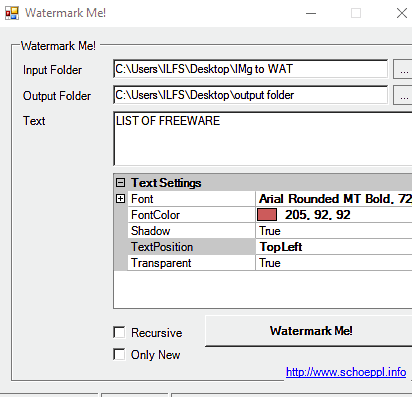
Task: Click into the Output Folder path field
Action: tap(251, 95)
